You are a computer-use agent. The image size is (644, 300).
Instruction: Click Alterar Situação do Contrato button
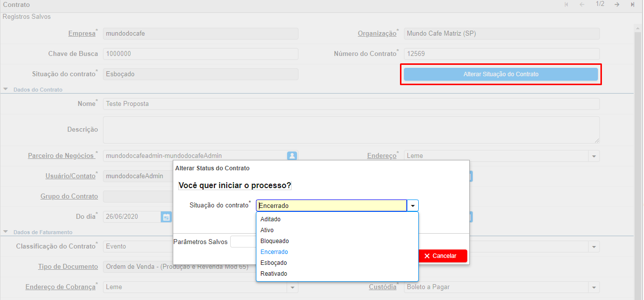tap(500, 74)
